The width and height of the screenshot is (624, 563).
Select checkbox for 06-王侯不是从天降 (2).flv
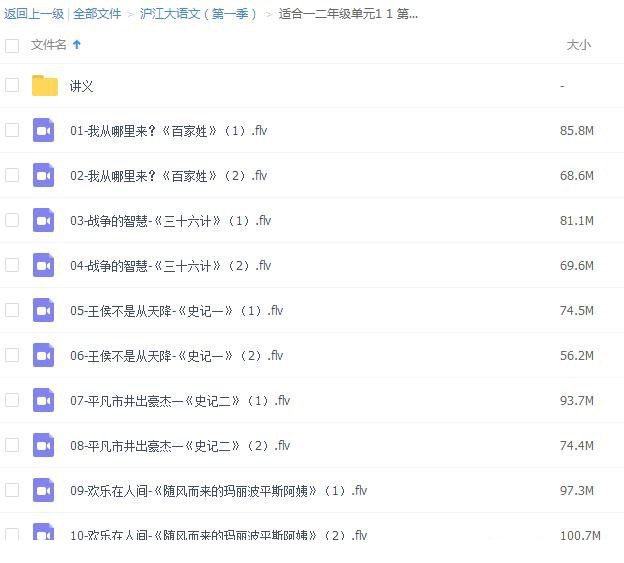point(12,355)
